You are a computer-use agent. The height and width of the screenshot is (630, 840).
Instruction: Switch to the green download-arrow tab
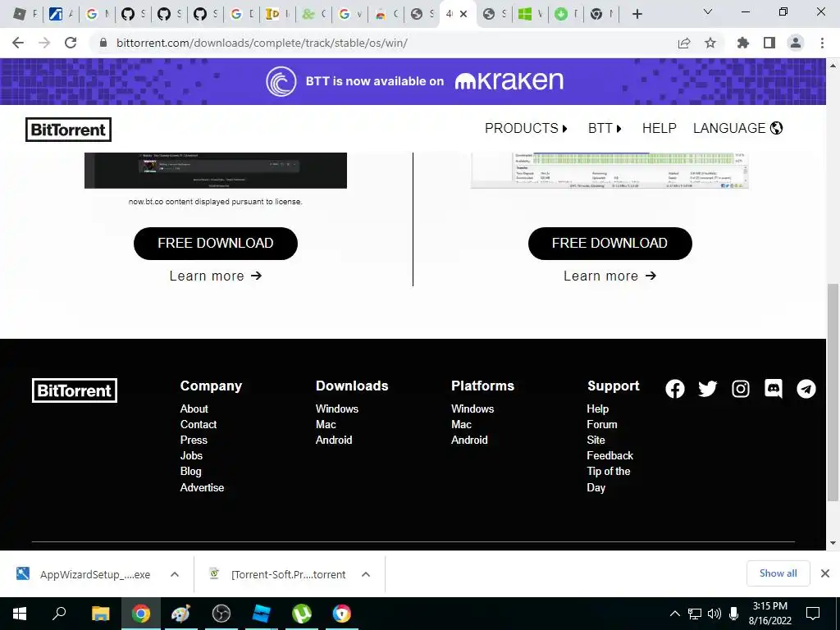pos(566,14)
